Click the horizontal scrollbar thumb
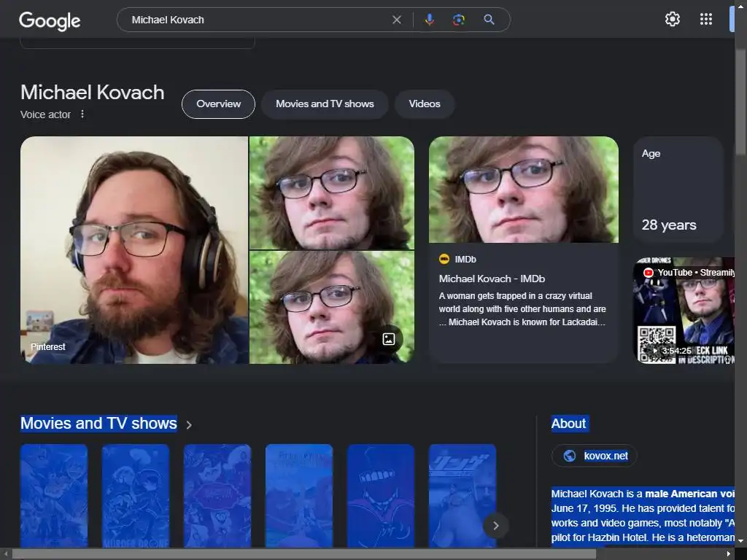This screenshot has height=560, width=747. click(x=304, y=554)
